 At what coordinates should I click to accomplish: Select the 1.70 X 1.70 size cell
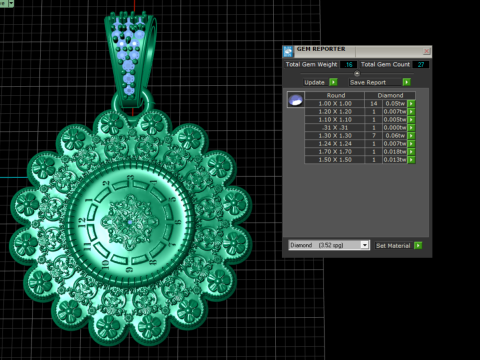pyautogui.click(x=335, y=152)
